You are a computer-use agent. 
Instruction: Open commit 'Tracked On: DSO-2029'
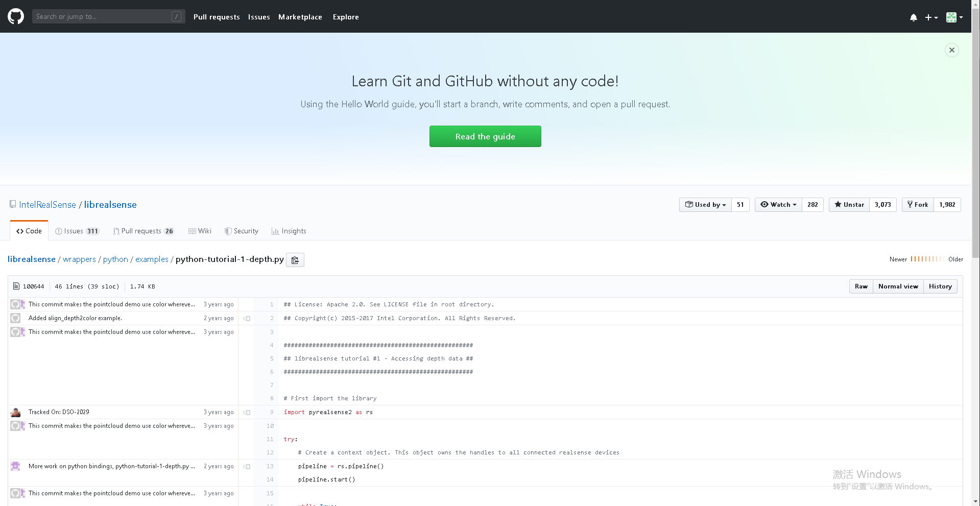59,412
